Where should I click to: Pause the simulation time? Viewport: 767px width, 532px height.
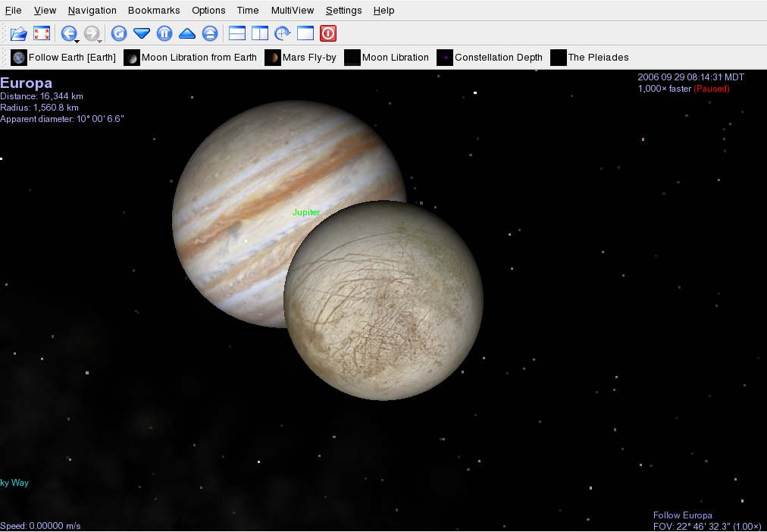(164, 33)
